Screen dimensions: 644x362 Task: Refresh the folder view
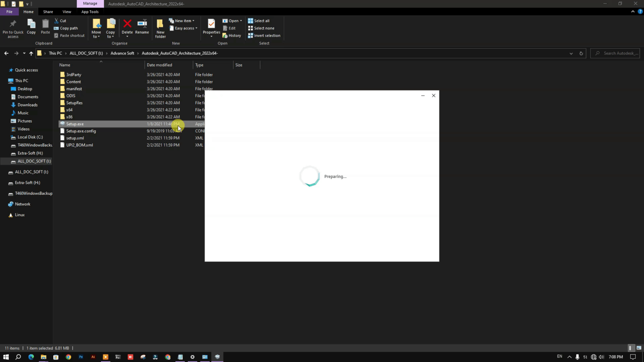pyautogui.click(x=581, y=53)
